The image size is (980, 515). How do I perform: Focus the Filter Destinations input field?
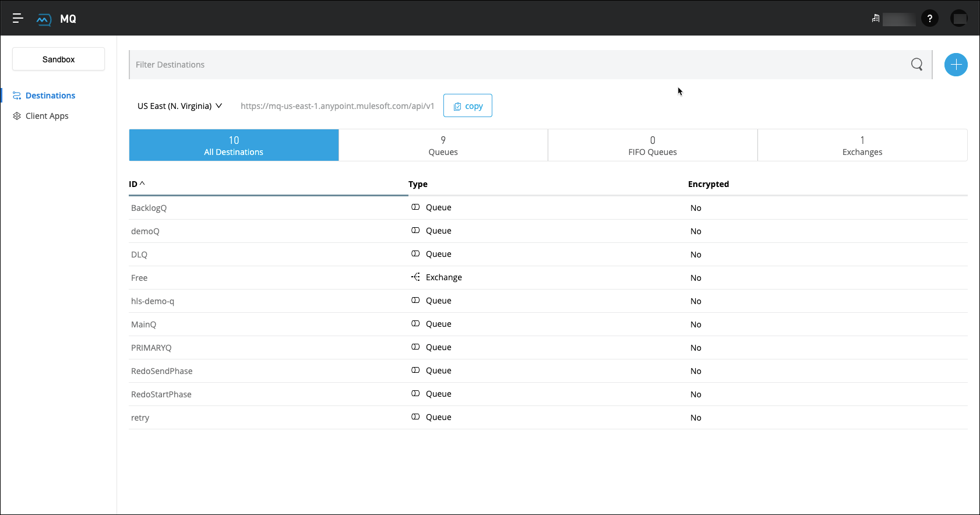tap(519, 65)
